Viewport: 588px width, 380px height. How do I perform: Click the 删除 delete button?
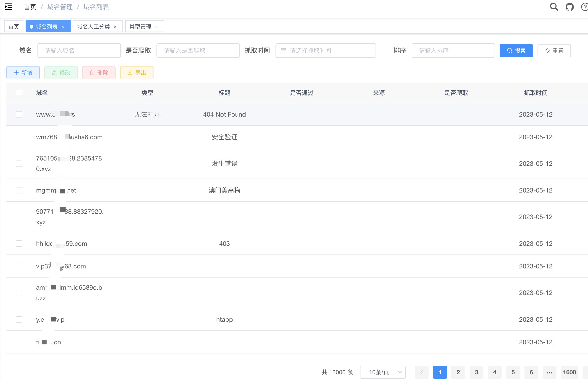(99, 72)
